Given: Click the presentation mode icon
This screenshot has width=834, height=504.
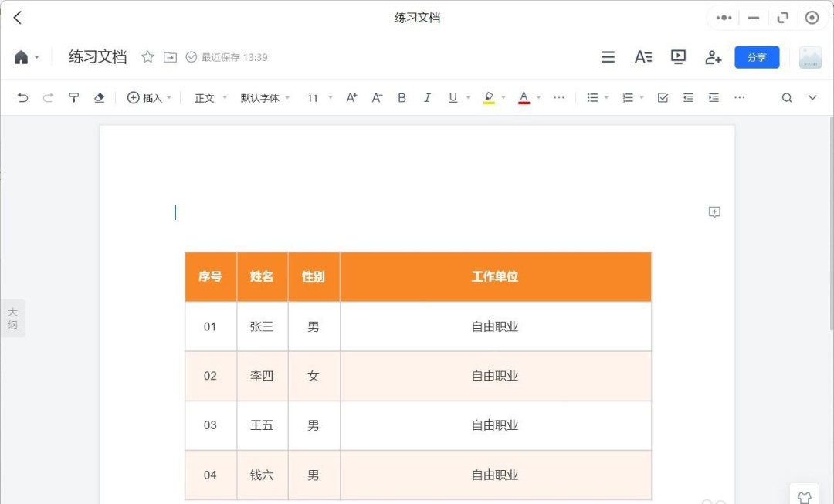Looking at the screenshot, I should (x=677, y=56).
